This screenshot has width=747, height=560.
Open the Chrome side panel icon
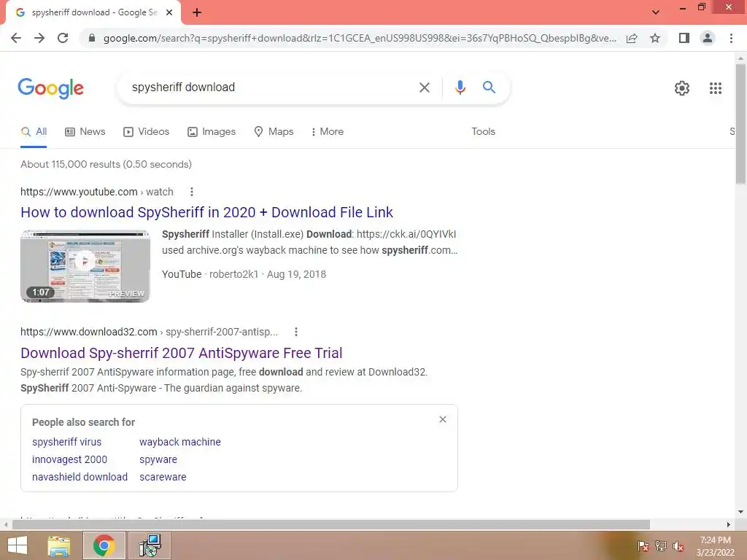point(684,38)
